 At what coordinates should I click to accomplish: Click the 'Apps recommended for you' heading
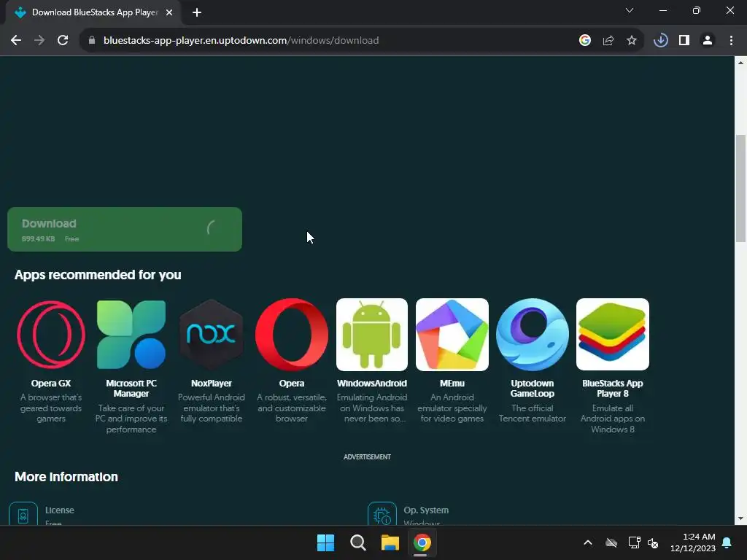pos(98,275)
